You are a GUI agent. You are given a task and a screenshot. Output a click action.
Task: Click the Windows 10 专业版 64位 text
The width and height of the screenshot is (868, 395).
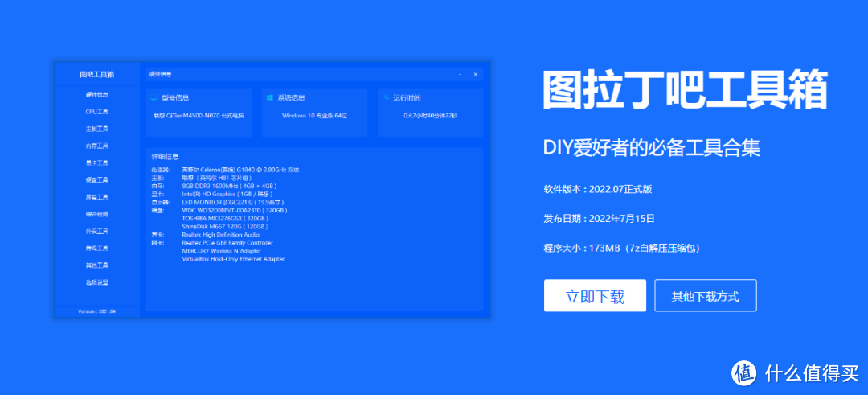(x=314, y=116)
